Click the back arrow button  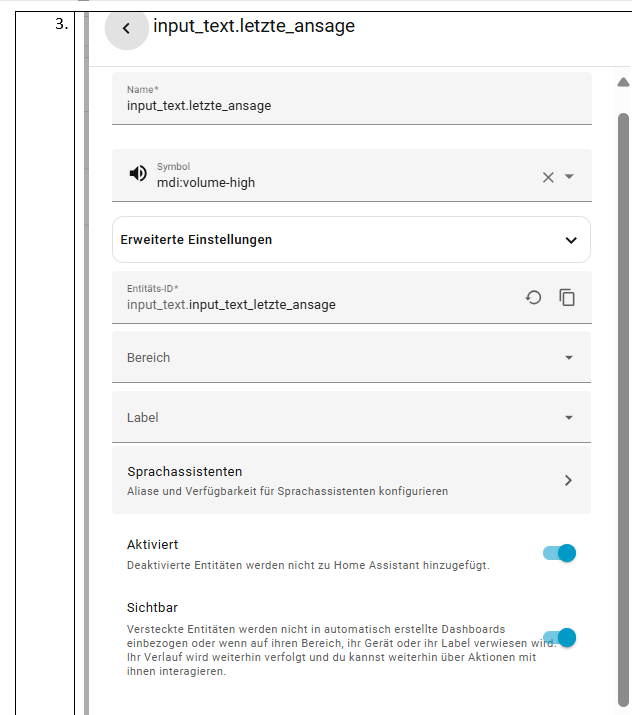coord(126,28)
